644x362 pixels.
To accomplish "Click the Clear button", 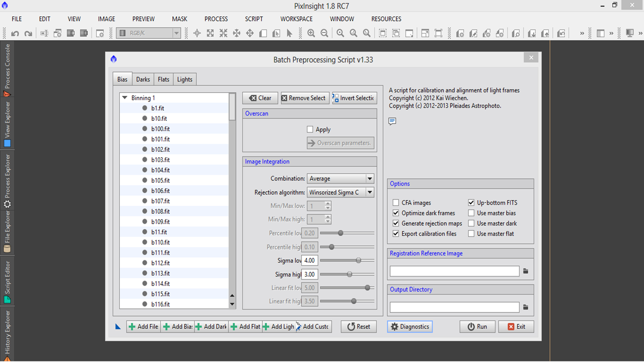I will pyautogui.click(x=260, y=98).
